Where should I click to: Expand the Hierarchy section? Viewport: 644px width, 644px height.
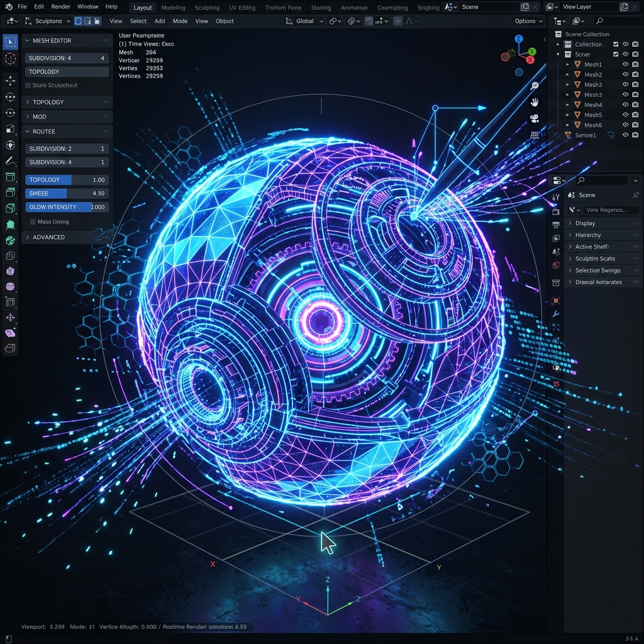point(602,235)
